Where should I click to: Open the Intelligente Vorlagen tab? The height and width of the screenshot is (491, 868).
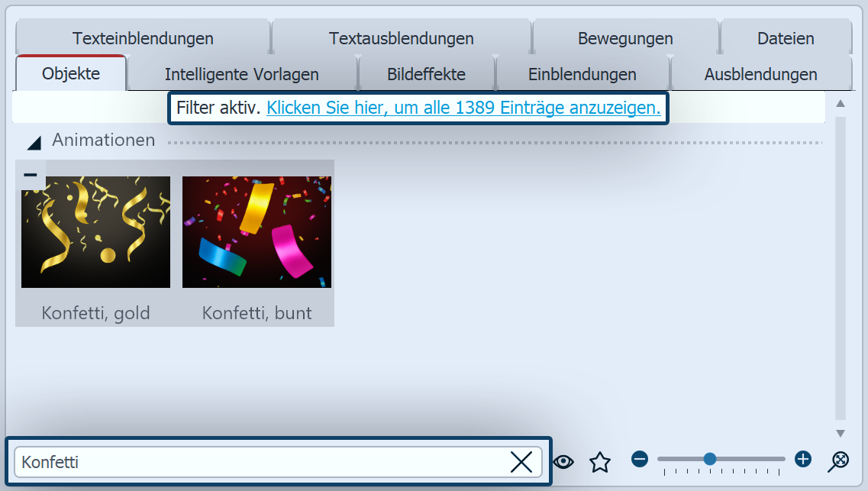(x=242, y=74)
